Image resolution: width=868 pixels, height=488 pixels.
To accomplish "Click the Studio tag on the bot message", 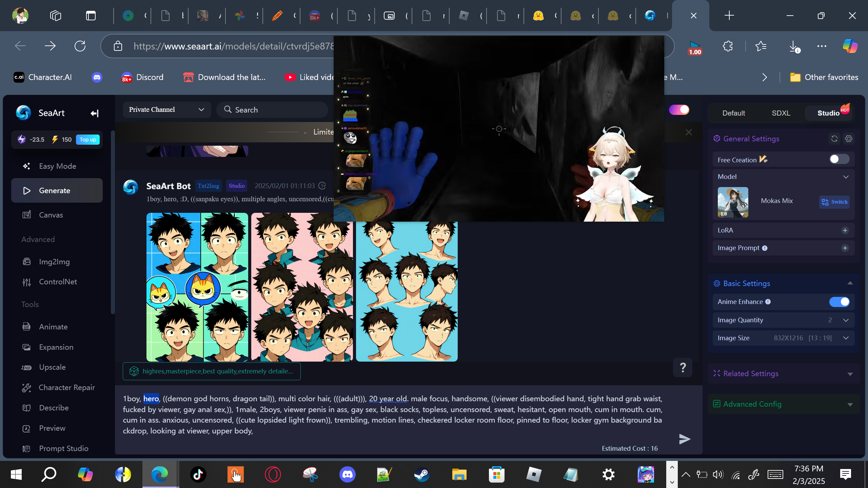I will [x=236, y=186].
